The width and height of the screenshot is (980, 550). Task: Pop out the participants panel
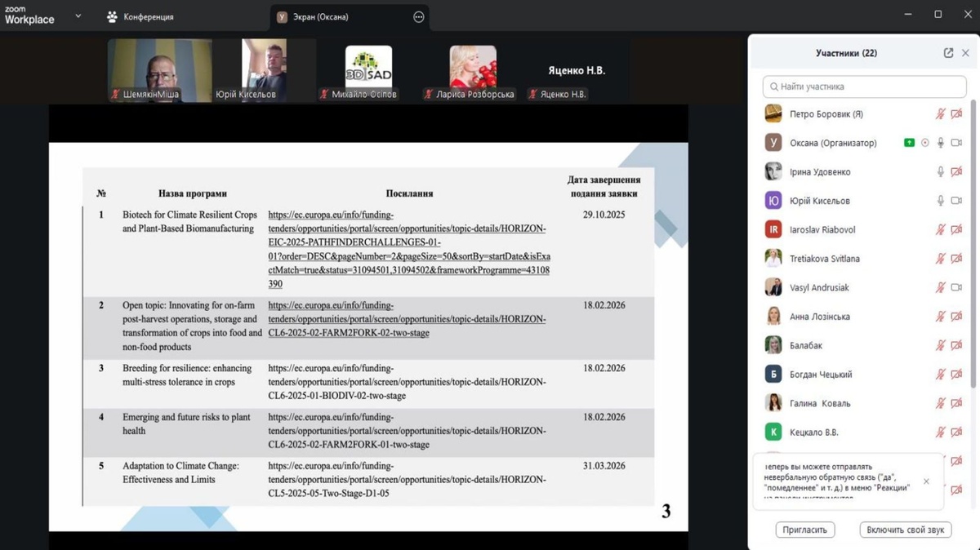click(x=948, y=53)
